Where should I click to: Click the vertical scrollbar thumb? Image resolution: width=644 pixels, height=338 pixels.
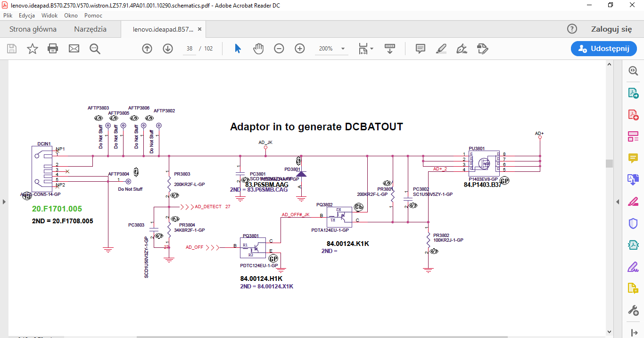pyautogui.click(x=609, y=163)
